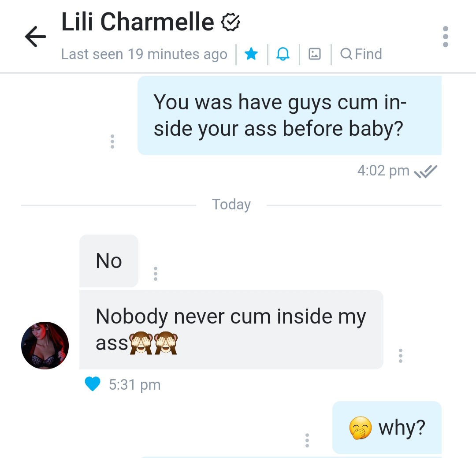Open Lili Charmelle profile name
This screenshot has width=476, height=458.
[x=138, y=22]
